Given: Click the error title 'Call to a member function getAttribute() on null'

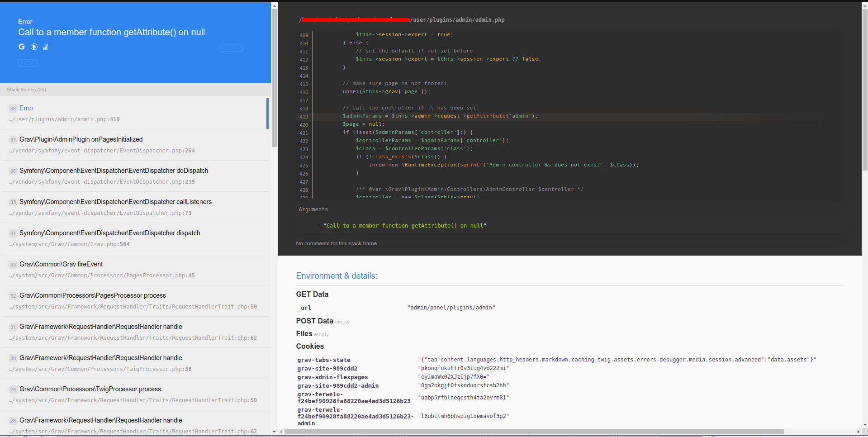Looking at the screenshot, I should point(111,32).
